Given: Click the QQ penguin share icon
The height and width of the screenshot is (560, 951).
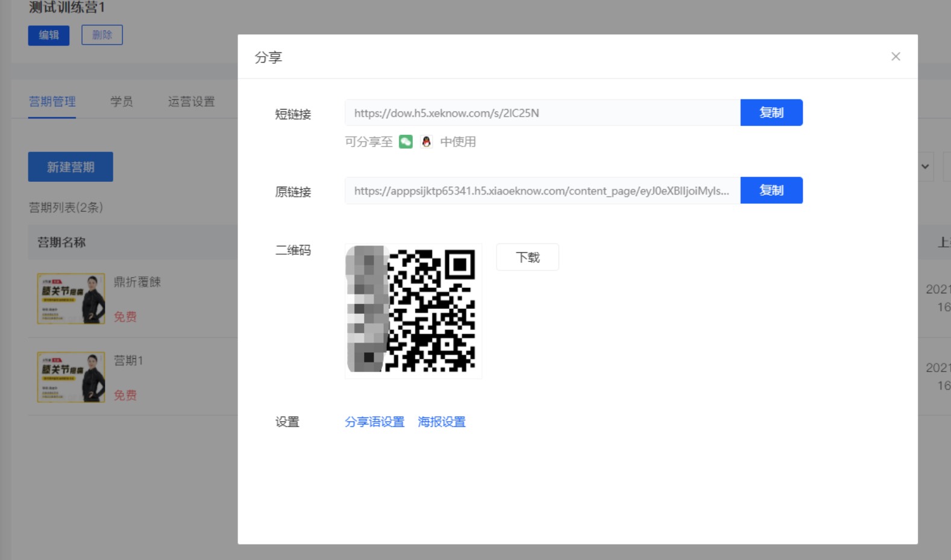Looking at the screenshot, I should 427,142.
